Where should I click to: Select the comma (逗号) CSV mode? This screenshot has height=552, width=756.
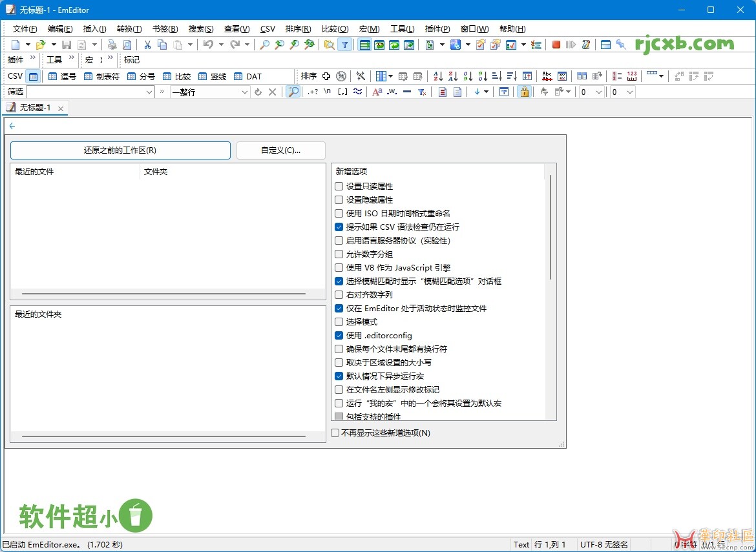click(x=62, y=76)
